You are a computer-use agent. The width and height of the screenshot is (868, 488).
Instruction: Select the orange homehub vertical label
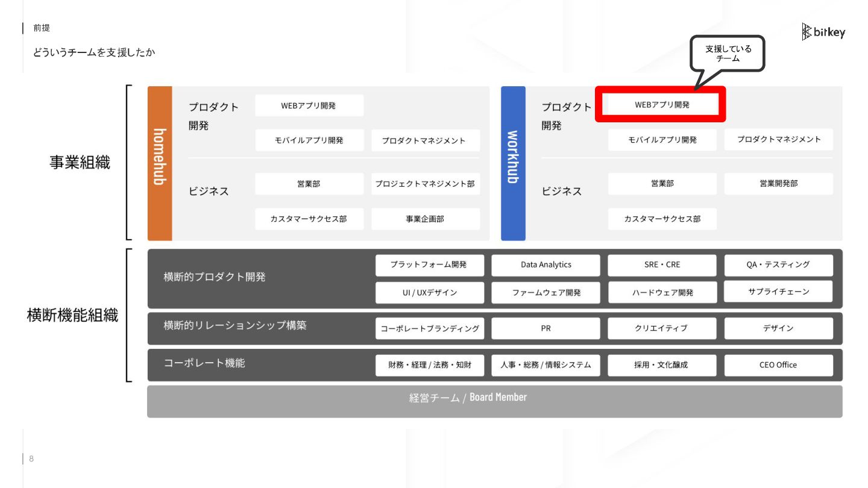[160, 163]
